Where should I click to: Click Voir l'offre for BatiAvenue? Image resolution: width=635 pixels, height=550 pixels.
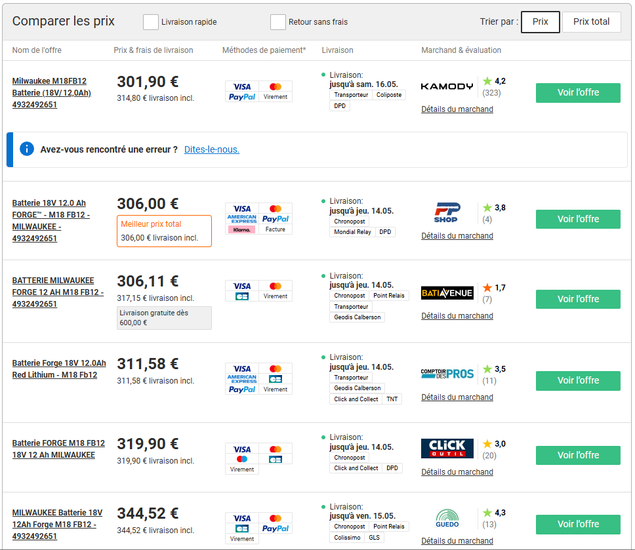click(578, 299)
